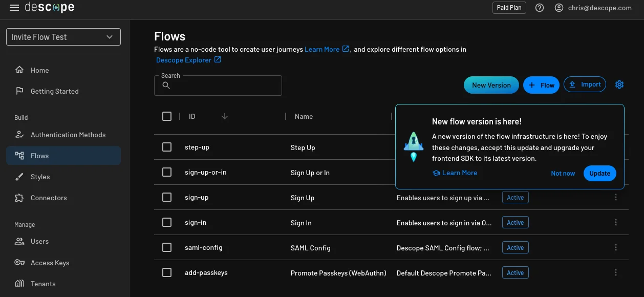Dismiss popup with Not now

click(x=563, y=173)
